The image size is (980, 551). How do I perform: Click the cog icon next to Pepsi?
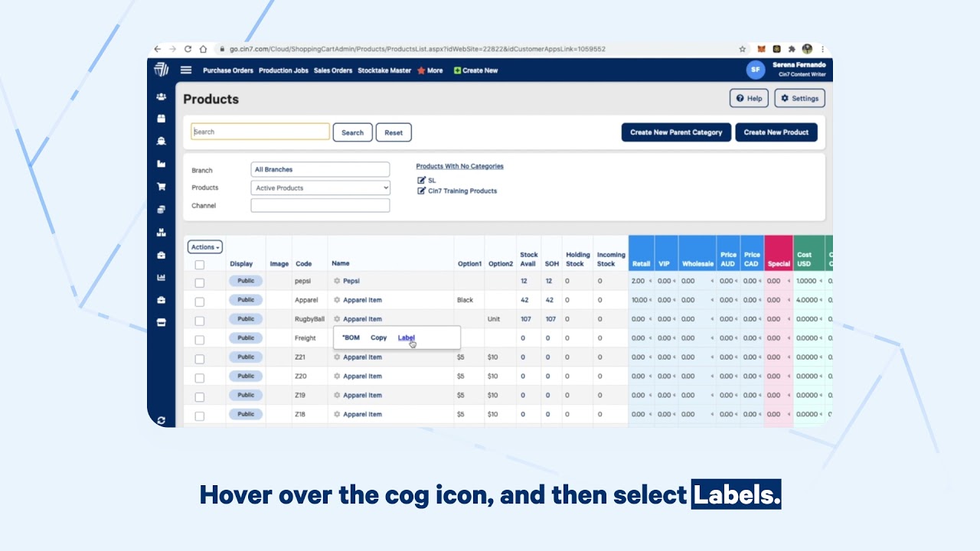(337, 281)
